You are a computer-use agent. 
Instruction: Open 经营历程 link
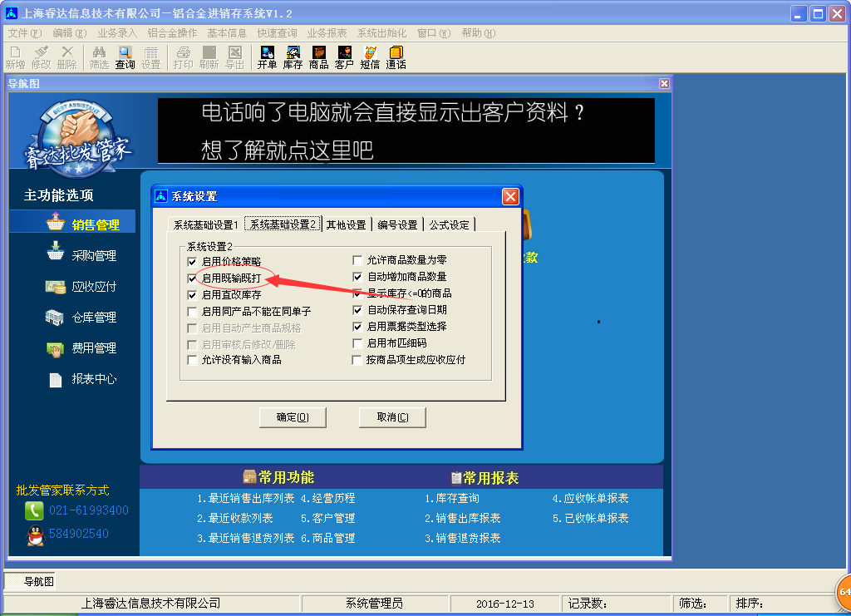[x=328, y=498]
